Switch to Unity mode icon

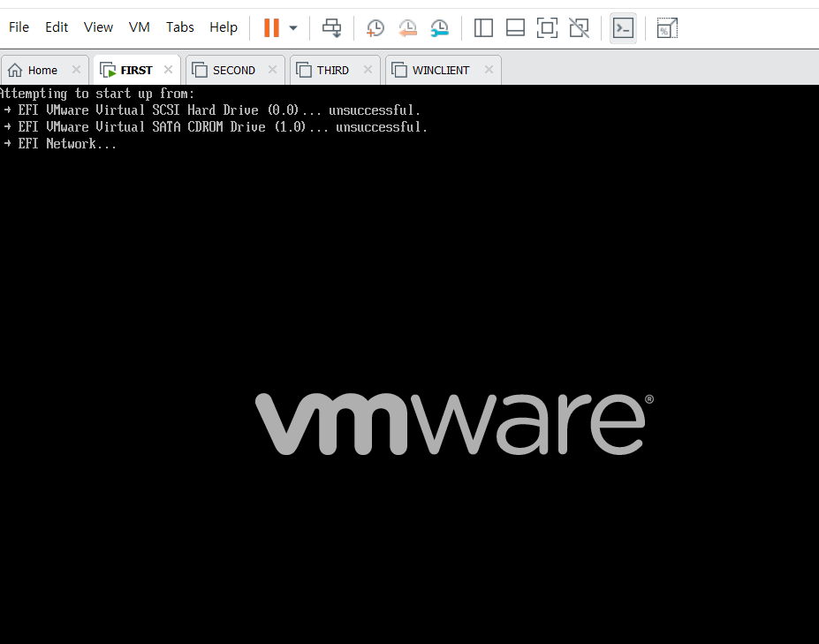pos(579,27)
